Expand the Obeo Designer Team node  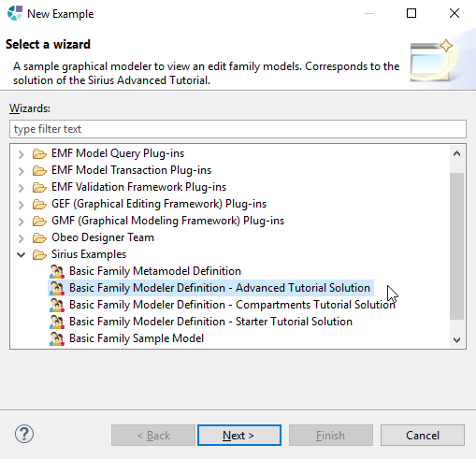tap(21, 238)
